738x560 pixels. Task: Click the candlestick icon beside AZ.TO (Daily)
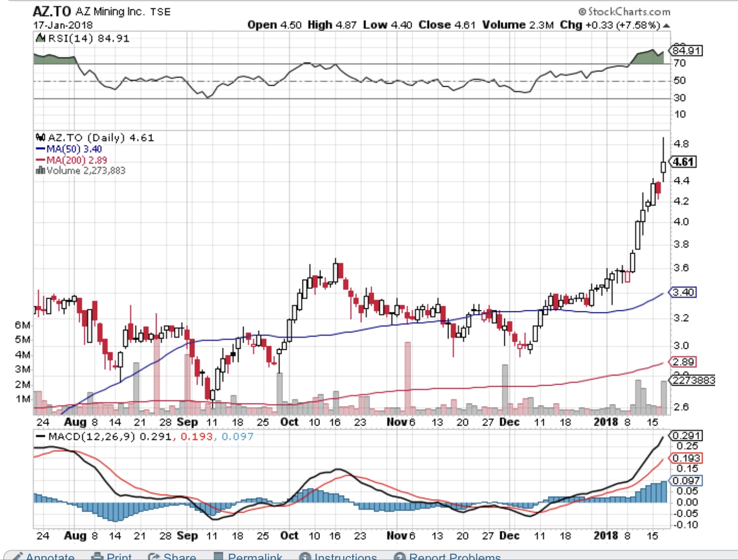pyautogui.click(x=40, y=137)
